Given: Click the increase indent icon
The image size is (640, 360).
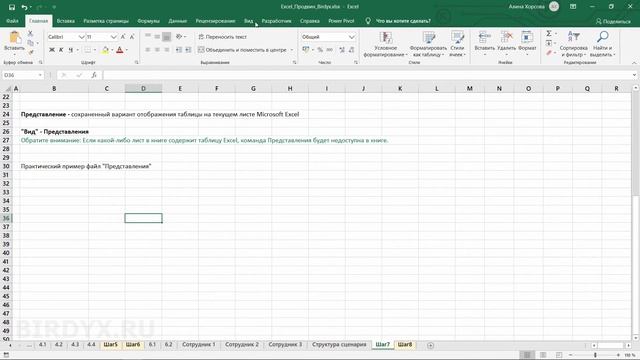Looking at the screenshot, I should 188,50.
